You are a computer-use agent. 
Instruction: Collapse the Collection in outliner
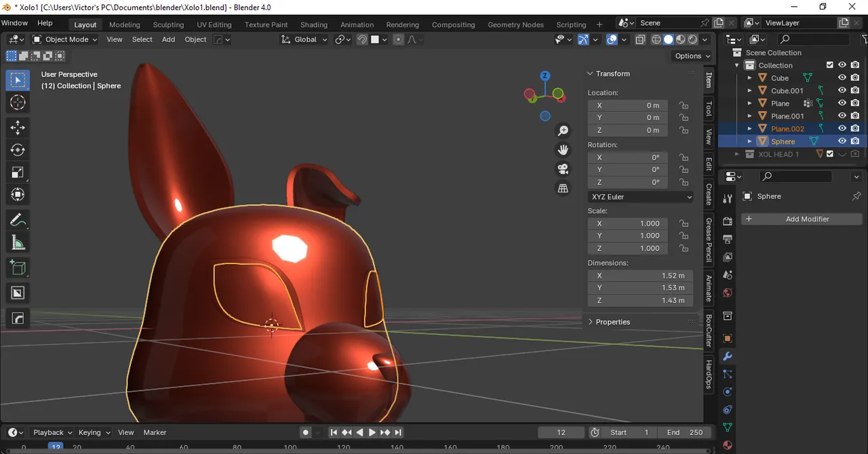[737, 65]
